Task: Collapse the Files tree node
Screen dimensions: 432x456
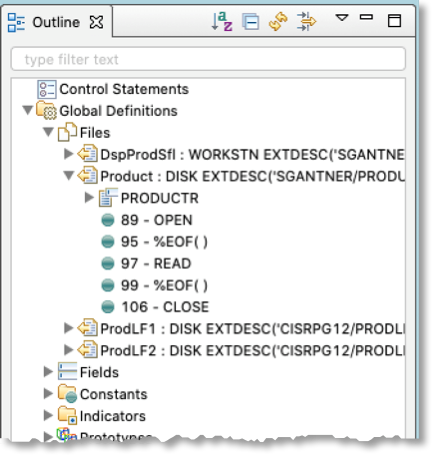Action: tap(49, 132)
